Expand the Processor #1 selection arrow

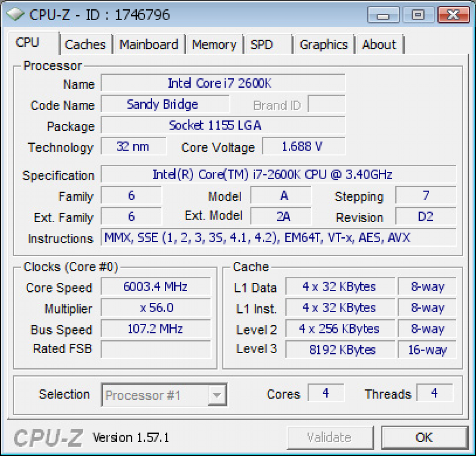[217, 395]
